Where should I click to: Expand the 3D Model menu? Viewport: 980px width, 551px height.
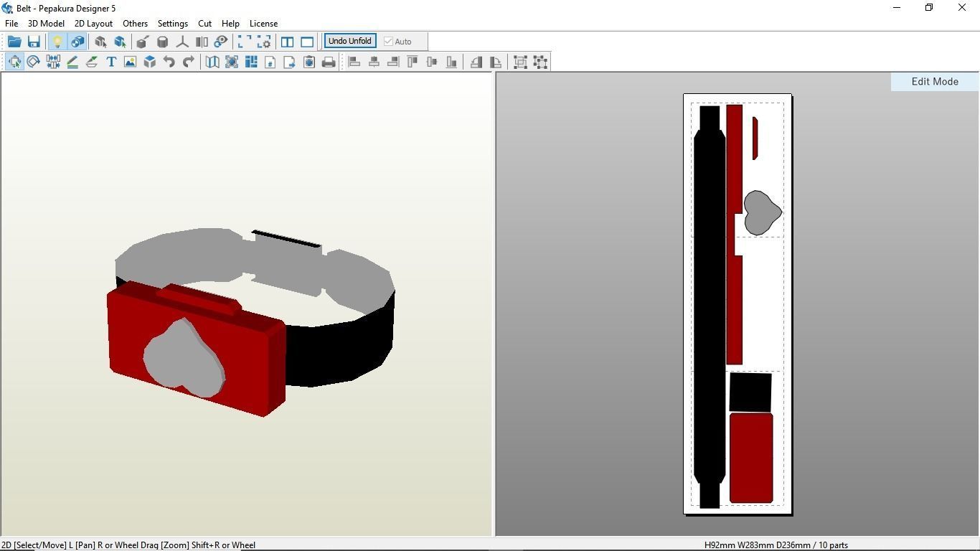[x=46, y=24]
